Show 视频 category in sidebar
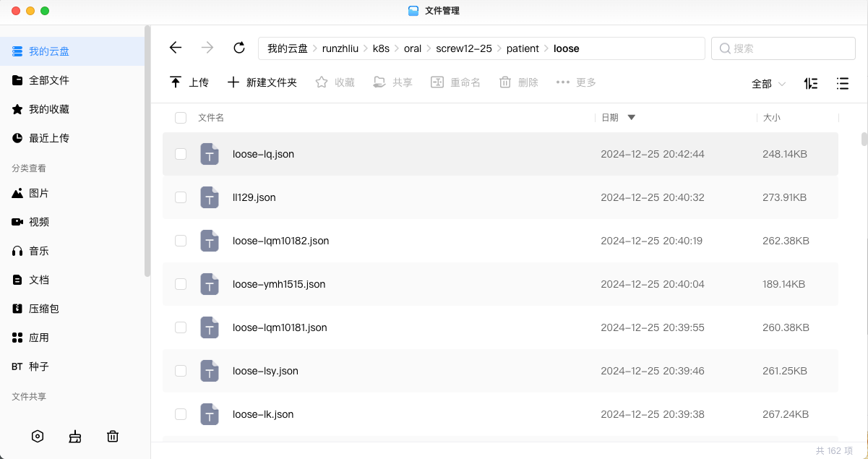Screen dimensions: 868x459 (x=72, y=222)
